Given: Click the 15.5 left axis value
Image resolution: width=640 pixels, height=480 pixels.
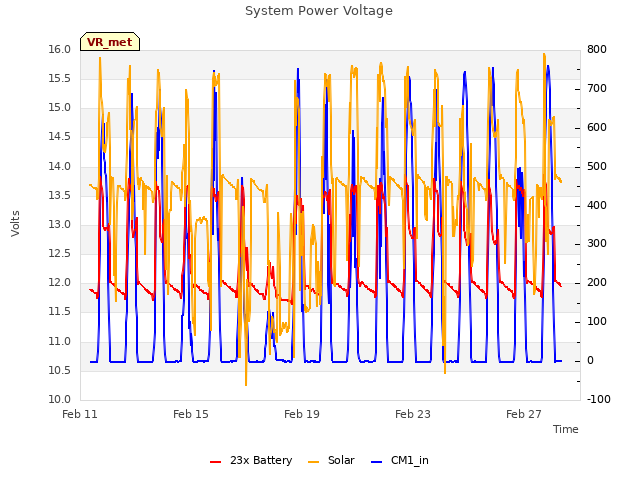Looking at the screenshot, I should [60, 78].
